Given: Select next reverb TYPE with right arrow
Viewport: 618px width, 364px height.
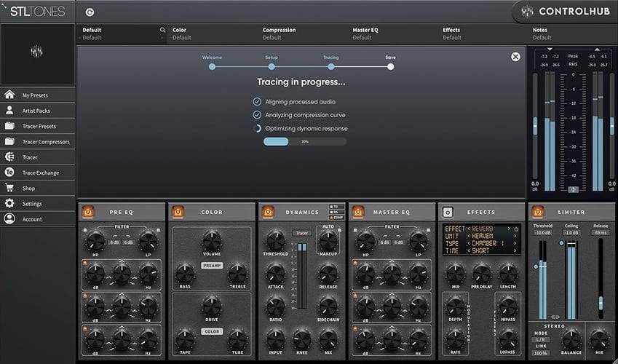Looking at the screenshot, I should pos(515,243).
